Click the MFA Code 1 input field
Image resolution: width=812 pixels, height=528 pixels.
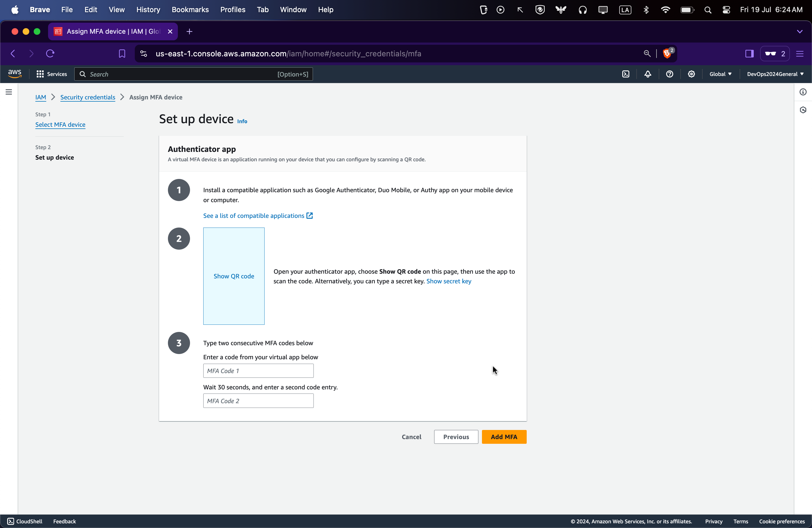click(x=258, y=371)
